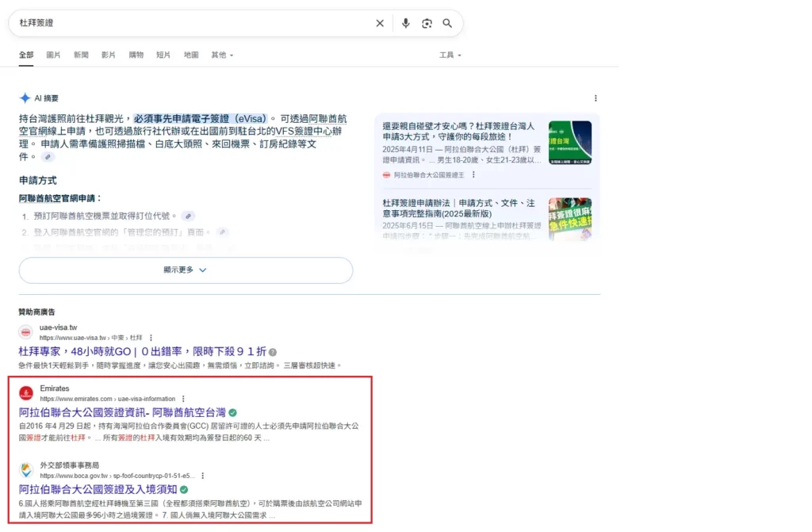Image resolution: width=812 pixels, height=532 pixels.
Task: Start voice search with the microphone icon
Action: [405, 23]
